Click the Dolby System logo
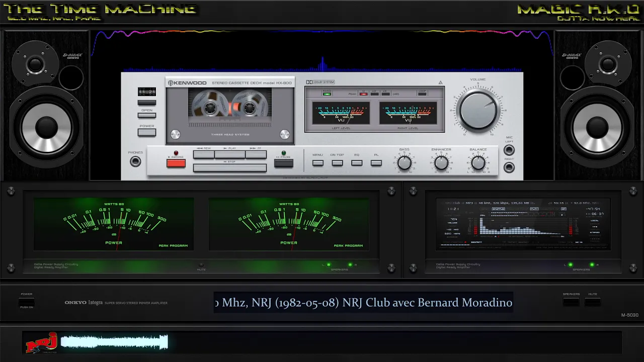This screenshot has width=644, height=362. point(320,82)
